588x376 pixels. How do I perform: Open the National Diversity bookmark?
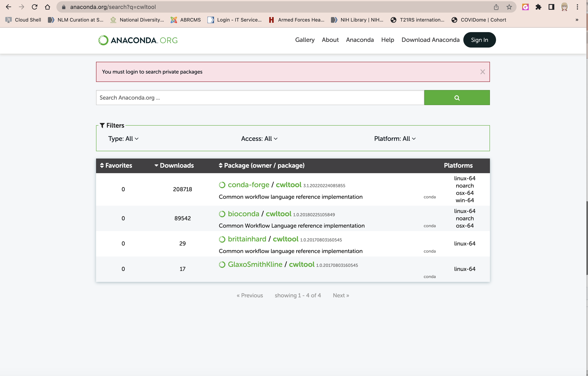[x=137, y=20]
